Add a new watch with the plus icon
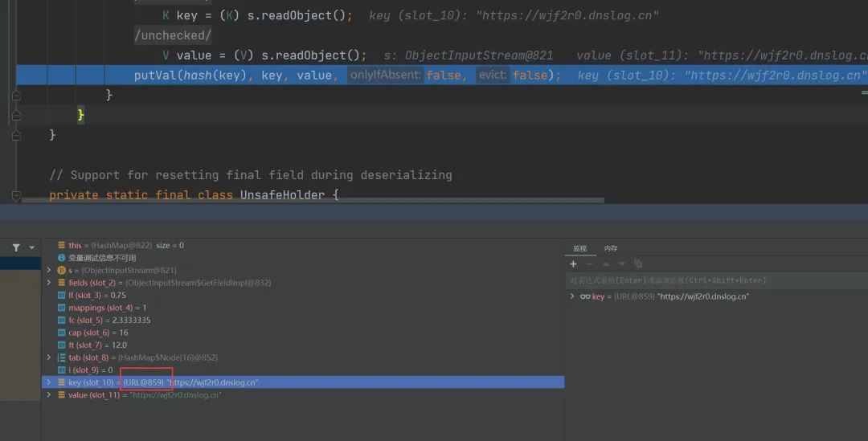Image resolution: width=868 pixels, height=441 pixels. point(574,264)
